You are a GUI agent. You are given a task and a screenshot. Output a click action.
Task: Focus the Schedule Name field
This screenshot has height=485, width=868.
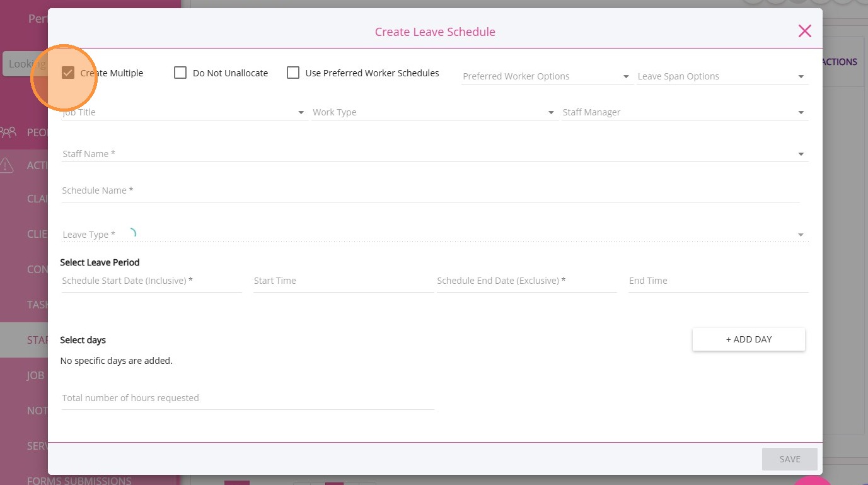pyautogui.click(x=431, y=190)
